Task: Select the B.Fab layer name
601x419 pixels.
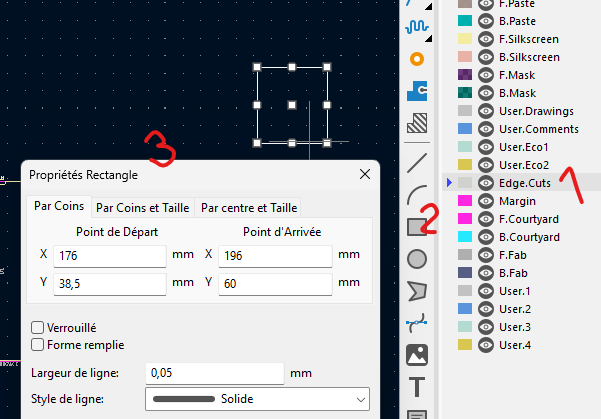Action: 513,273
